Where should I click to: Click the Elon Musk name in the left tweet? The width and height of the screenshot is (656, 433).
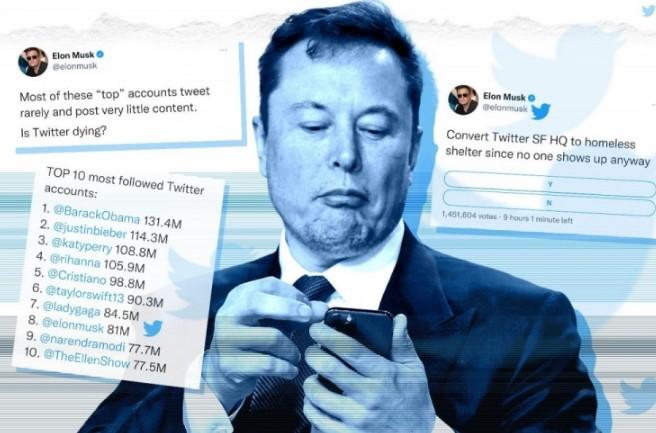[x=73, y=55]
